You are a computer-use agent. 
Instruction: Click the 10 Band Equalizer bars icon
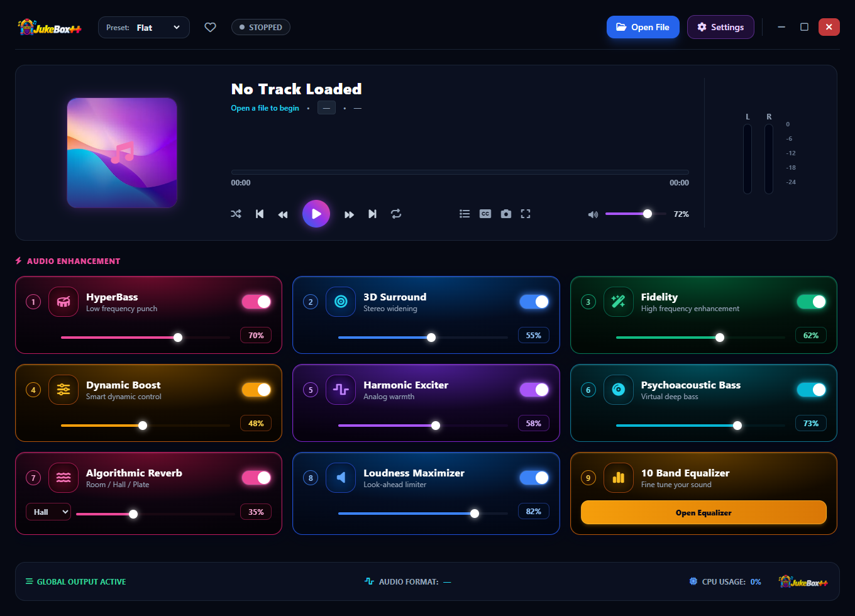point(619,478)
